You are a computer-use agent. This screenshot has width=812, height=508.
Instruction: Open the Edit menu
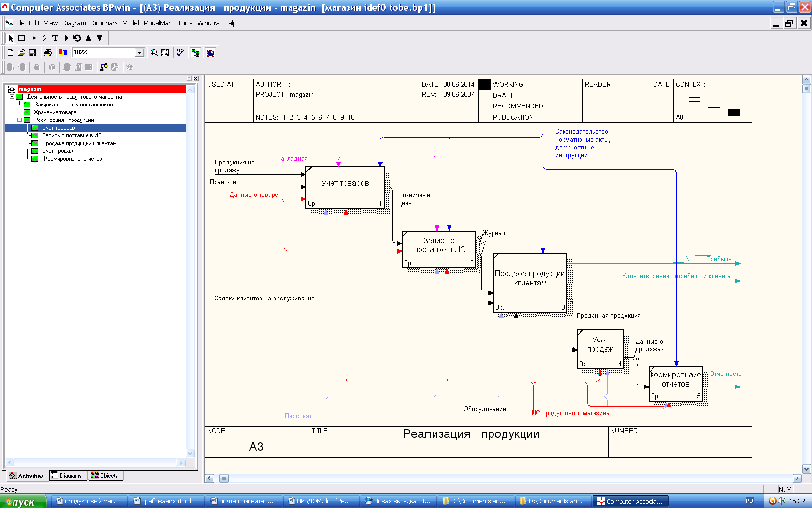click(34, 23)
